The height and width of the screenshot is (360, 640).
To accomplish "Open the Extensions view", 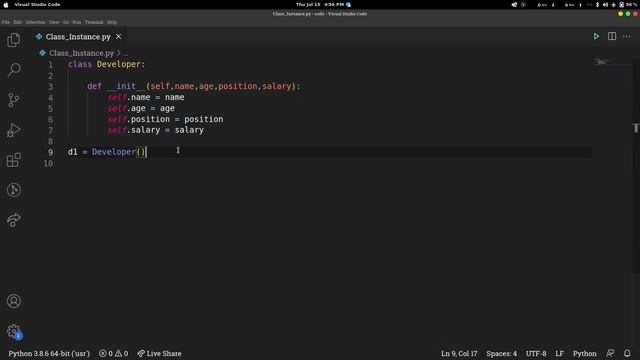I will tap(13, 160).
